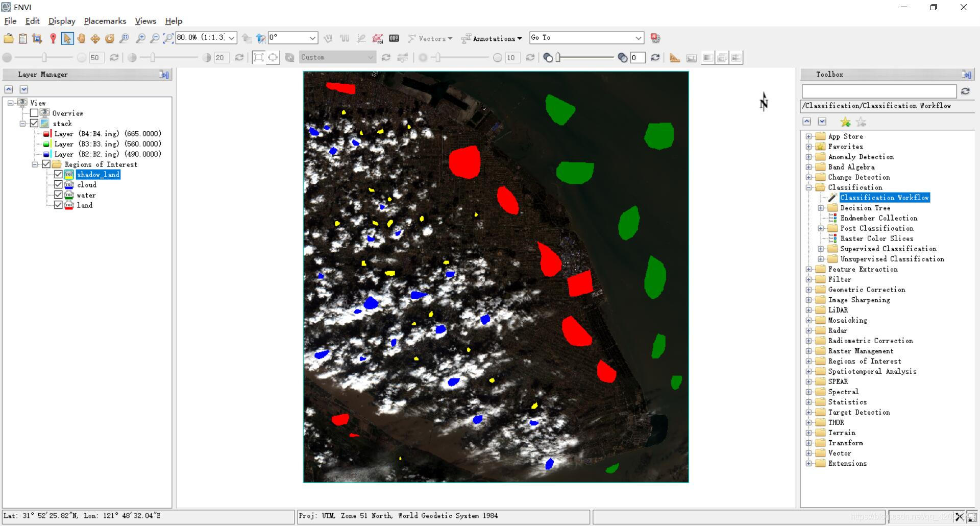Open file using the folder icon
This screenshot has width=980, height=526.
pos(9,38)
